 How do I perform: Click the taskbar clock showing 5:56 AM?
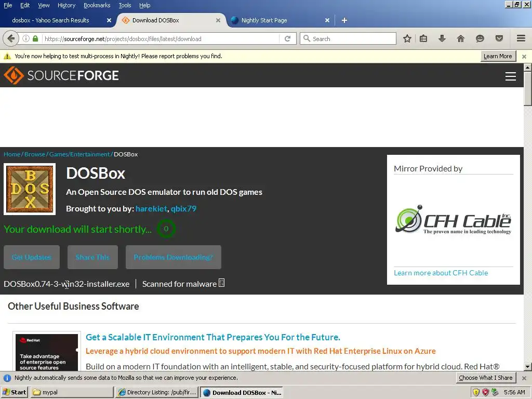pos(514,392)
